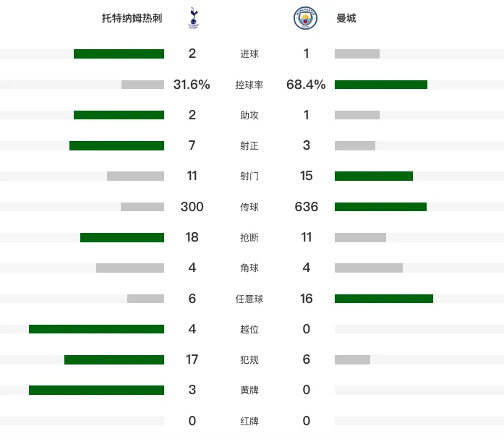Click Manchester City's green 控球率 bar

tap(381, 85)
